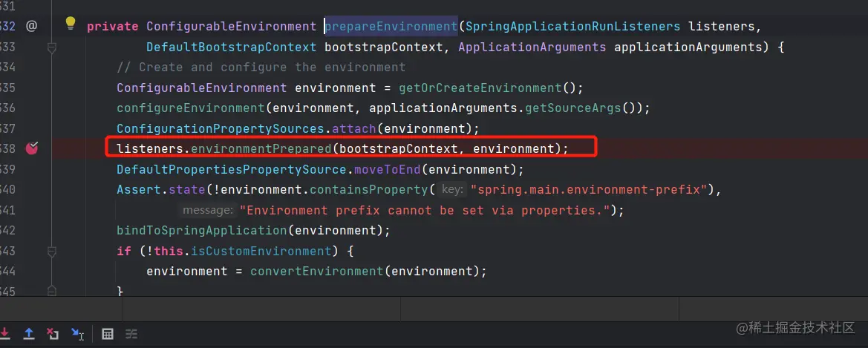Open Evaluate Expression calculator icon
868x348 pixels.
108,333
